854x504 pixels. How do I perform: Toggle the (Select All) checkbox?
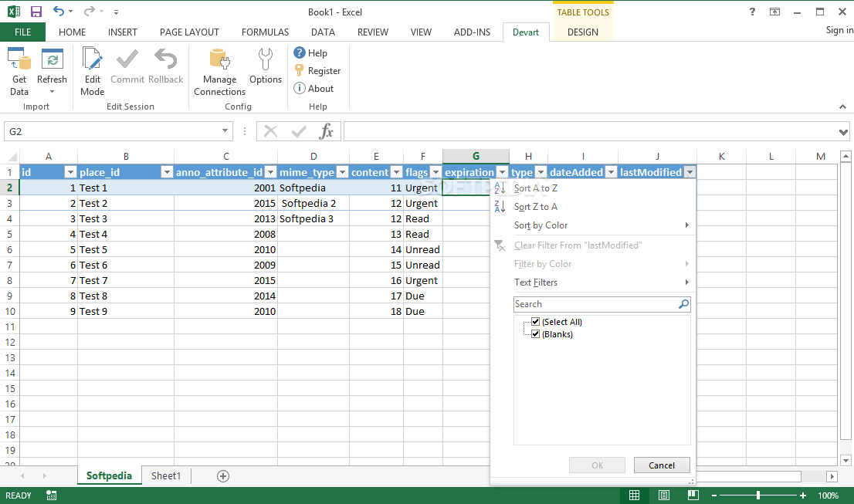click(x=535, y=322)
